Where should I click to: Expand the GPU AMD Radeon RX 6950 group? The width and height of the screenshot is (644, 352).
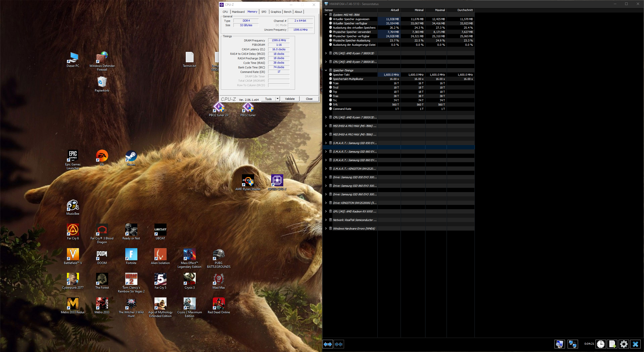click(x=326, y=211)
